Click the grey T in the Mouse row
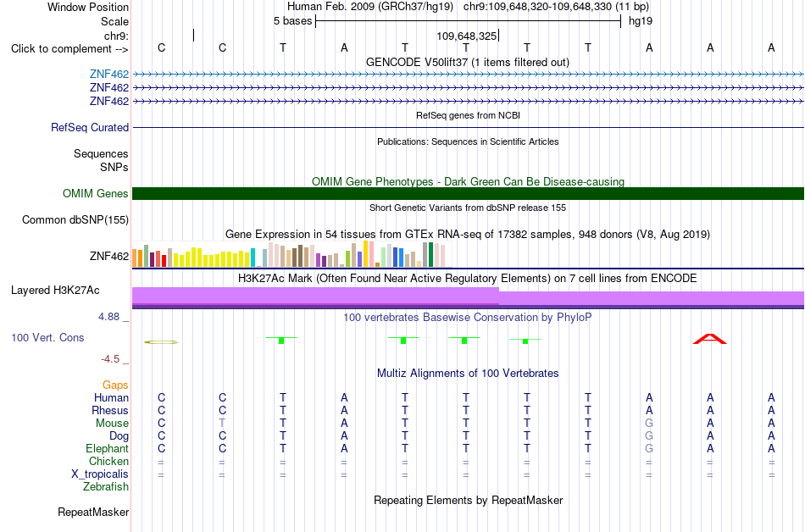Screen dimensions: 805x532 pyautogui.click(x=222, y=424)
